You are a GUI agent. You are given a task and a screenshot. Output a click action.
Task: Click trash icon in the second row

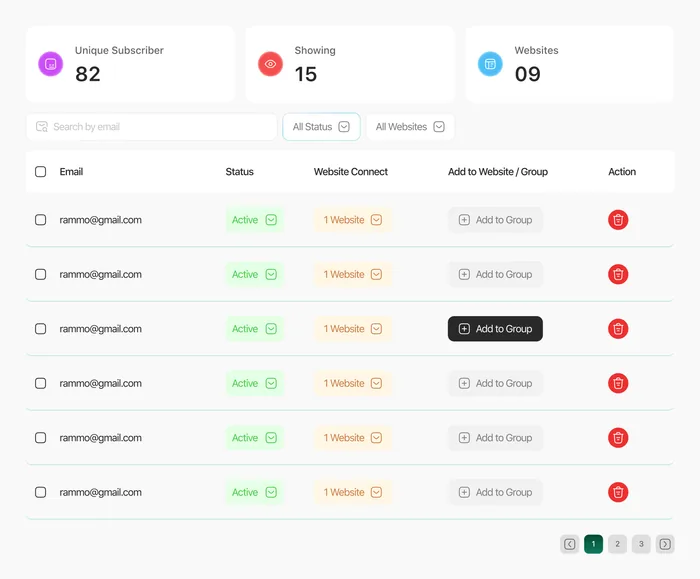tap(618, 274)
